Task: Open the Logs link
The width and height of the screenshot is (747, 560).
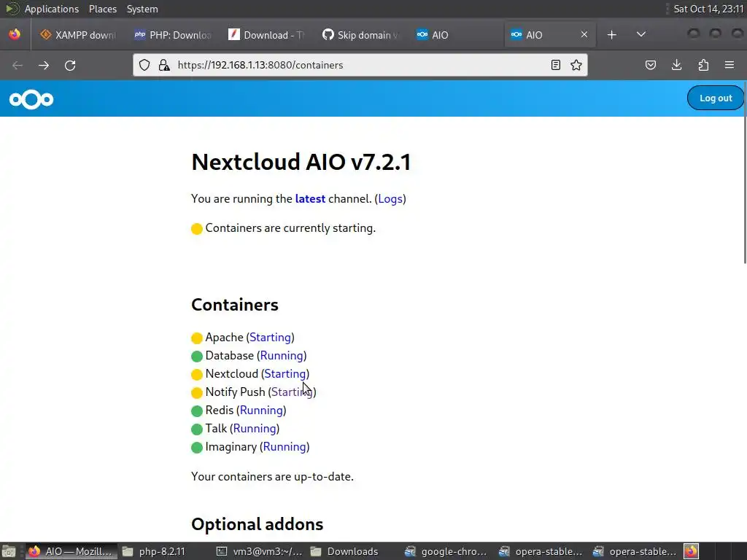Action: 390,198
